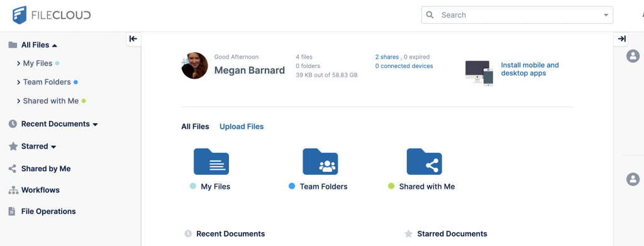Collapse the All Files tree caret
Screen dimensions: 644x246
[55, 45]
